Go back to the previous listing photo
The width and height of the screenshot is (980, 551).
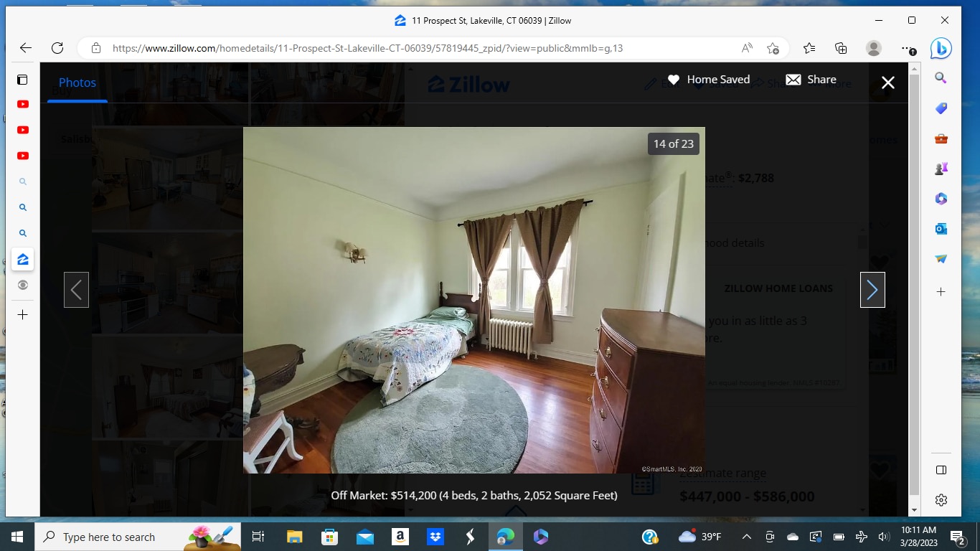(x=76, y=290)
